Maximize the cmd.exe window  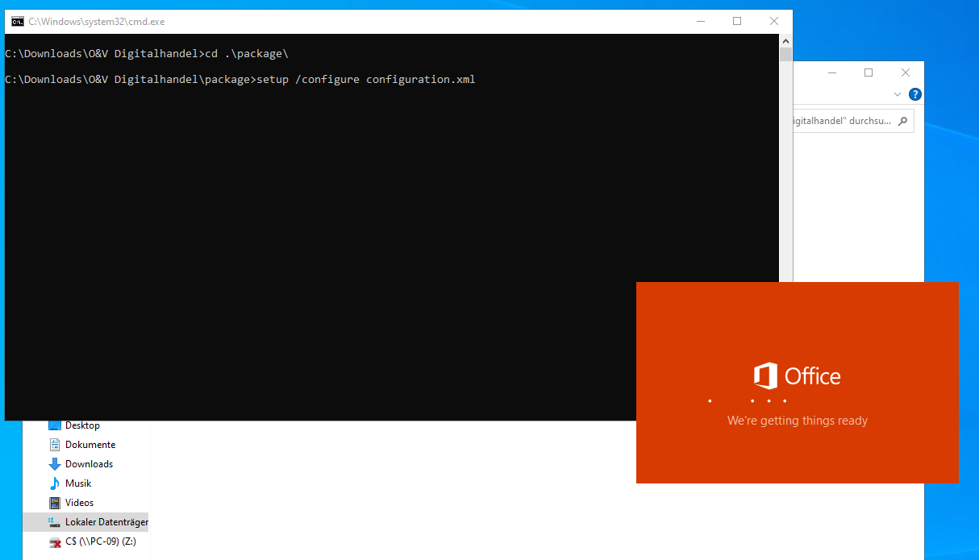click(737, 22)
